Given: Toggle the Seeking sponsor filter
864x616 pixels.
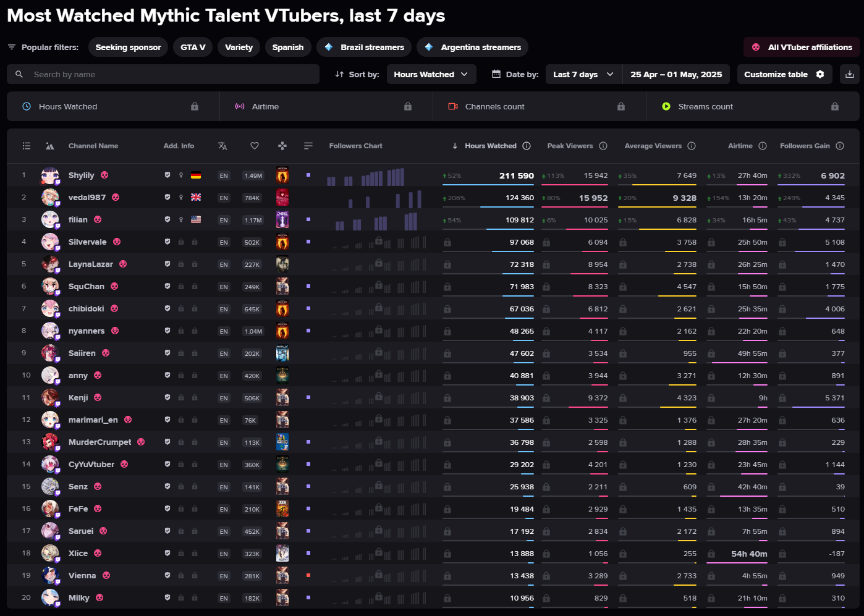Looking at the screenshot, I should 128,47.
